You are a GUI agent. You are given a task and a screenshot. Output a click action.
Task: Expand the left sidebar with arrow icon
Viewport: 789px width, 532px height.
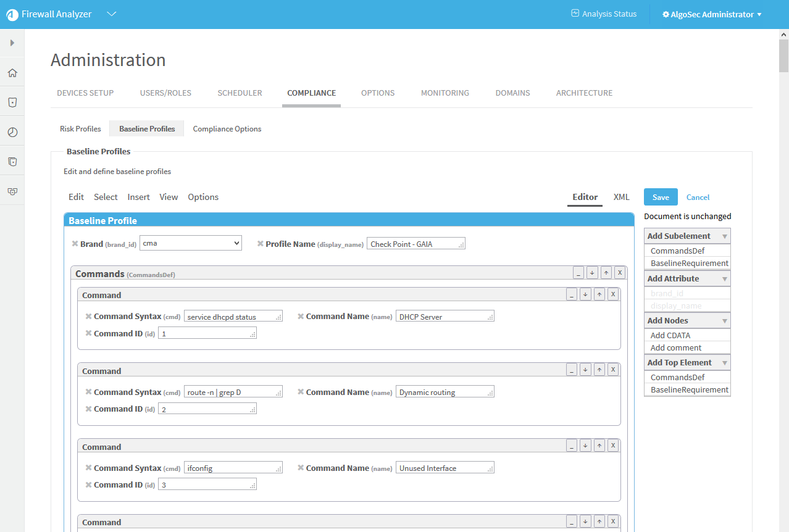[x=12, y=43]
